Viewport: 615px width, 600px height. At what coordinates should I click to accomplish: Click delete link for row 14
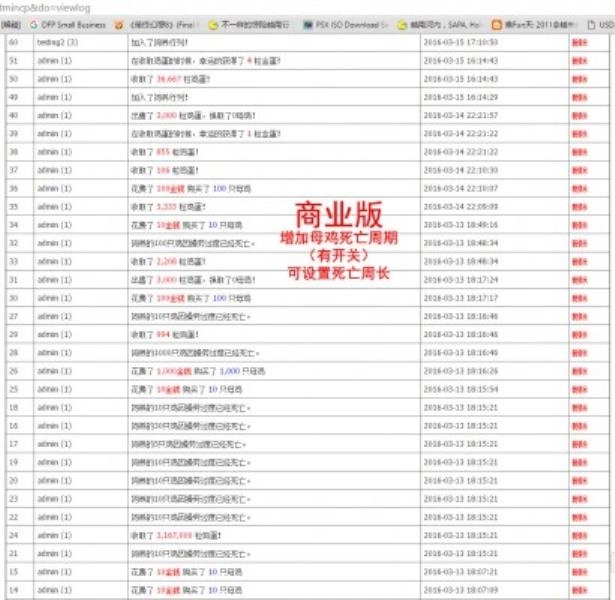pos(579,590)
